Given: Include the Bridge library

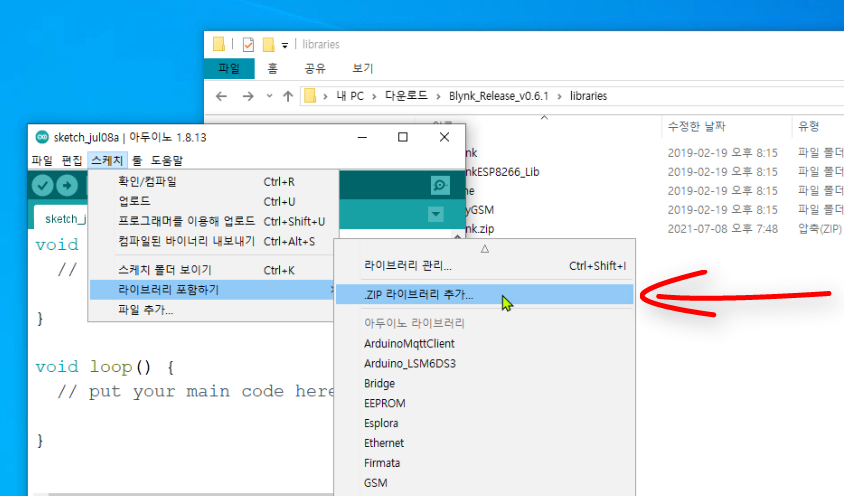Looking at the screenshot, I should click(x=484, y=383).
